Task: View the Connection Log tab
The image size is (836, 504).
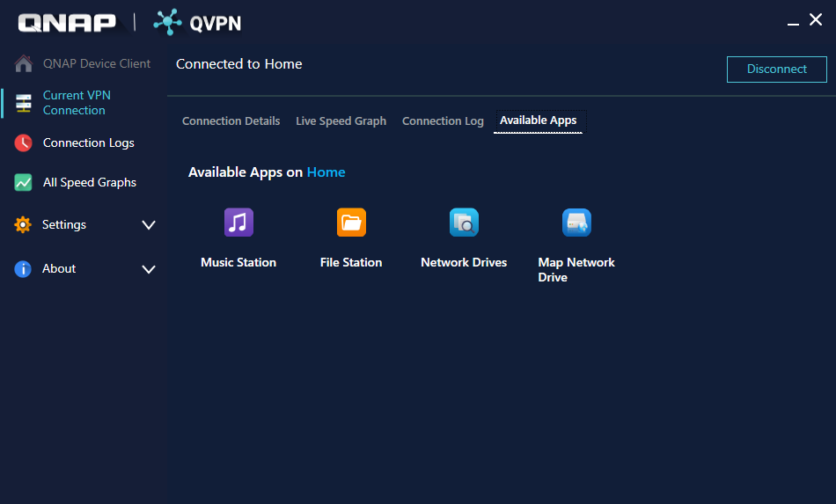Action: 443,121
